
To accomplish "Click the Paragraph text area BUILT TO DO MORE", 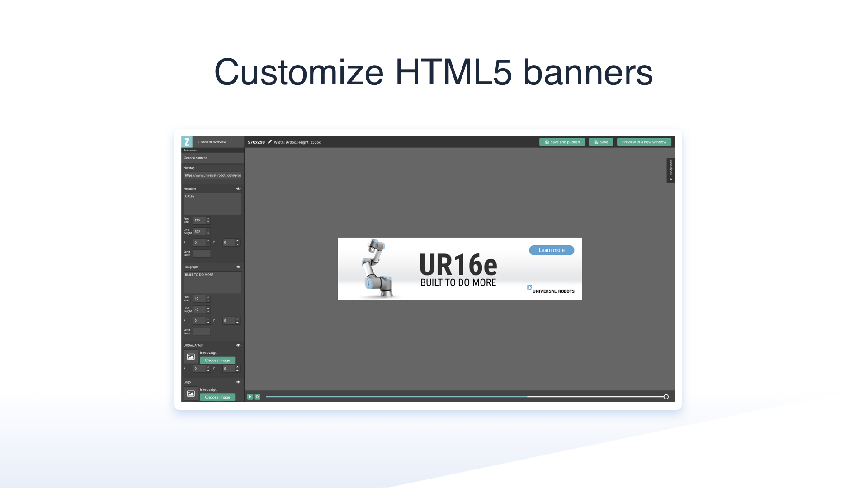I will [x=212, y=282].
